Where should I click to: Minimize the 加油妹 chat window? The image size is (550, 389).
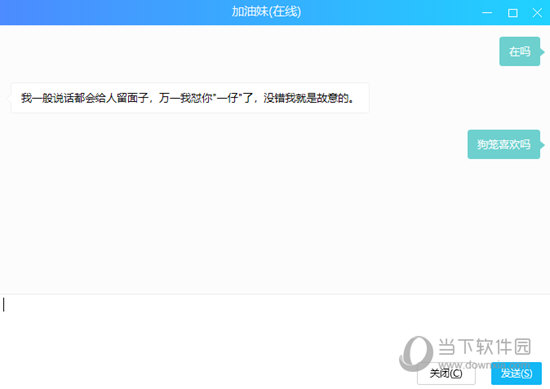(x=487, y=13)
